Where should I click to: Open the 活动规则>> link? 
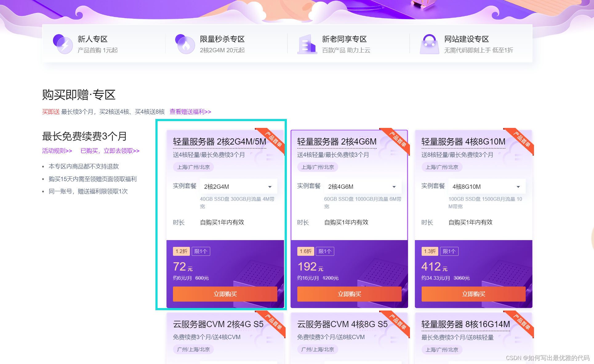pos(57,151)
